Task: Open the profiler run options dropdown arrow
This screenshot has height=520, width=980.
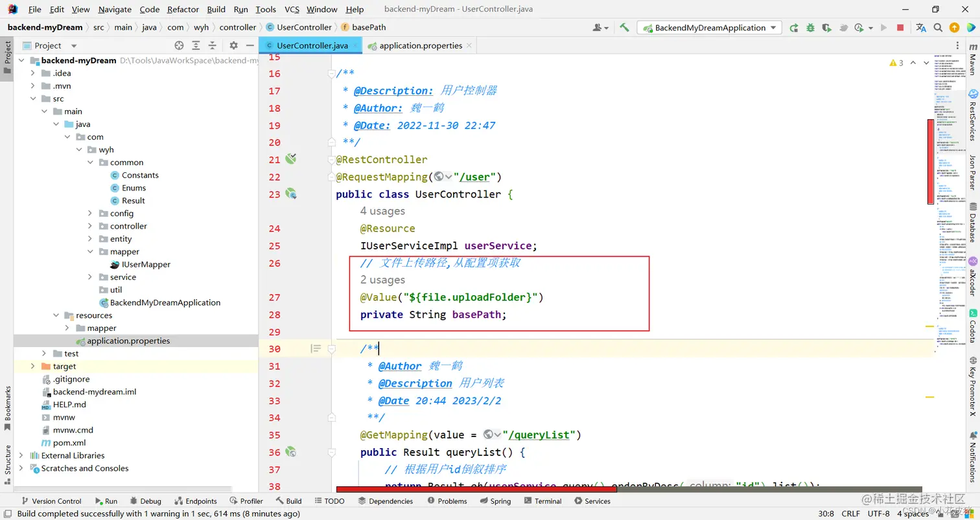Action: [x=870, y=28]
